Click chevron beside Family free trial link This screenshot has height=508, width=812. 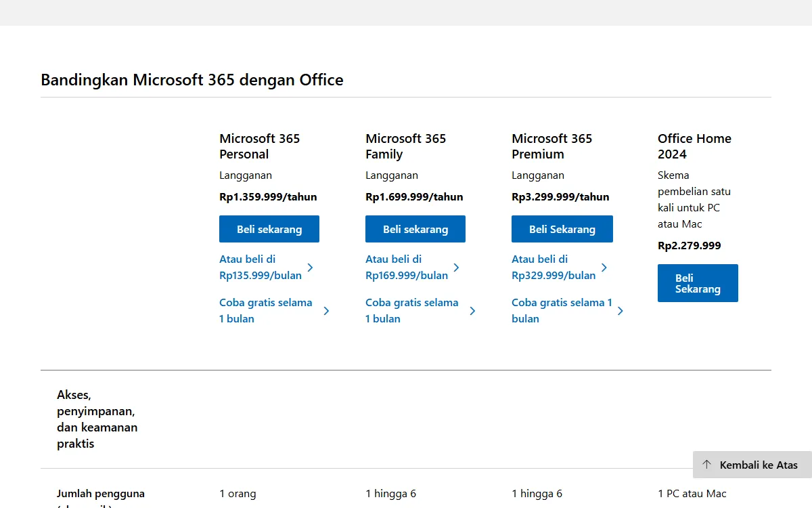[472, 311]
